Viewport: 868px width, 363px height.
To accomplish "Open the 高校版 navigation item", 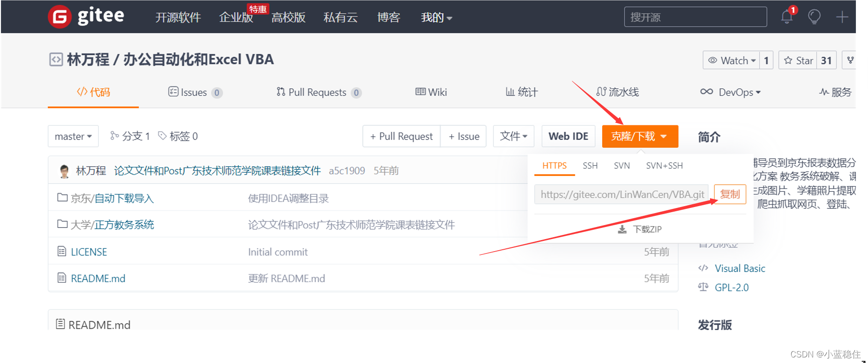I will coord(289,18).
